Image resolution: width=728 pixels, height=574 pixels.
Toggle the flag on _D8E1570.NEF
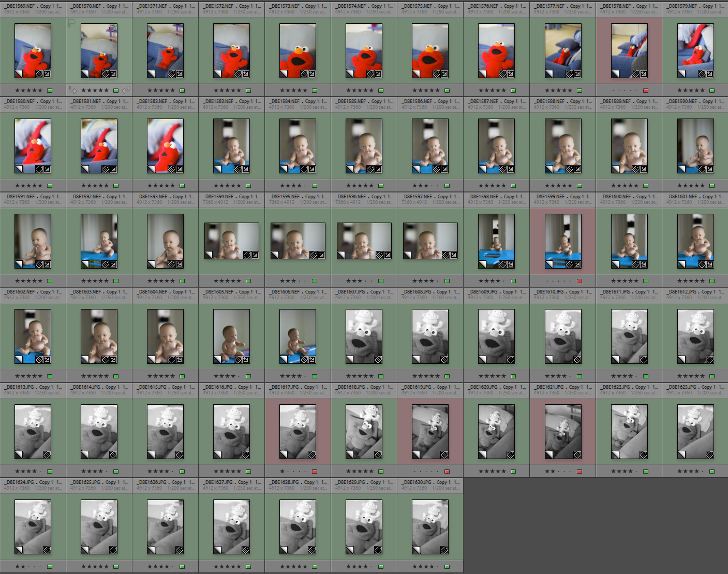pyautogui.click(x=71, y=23)
